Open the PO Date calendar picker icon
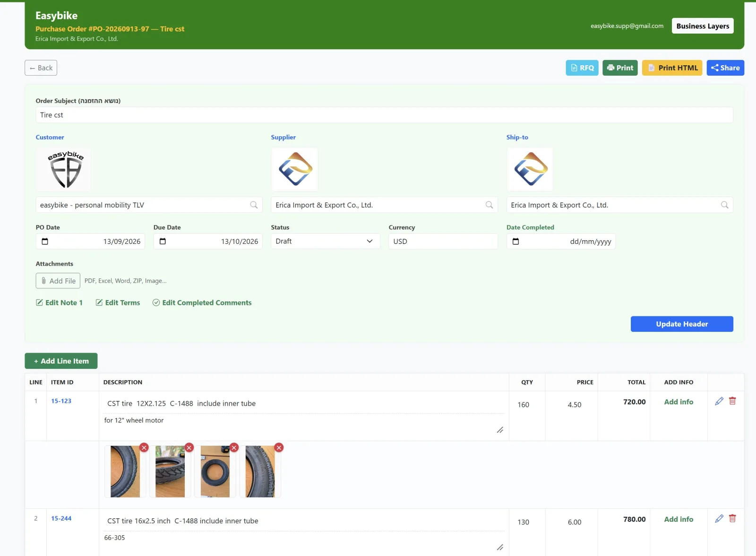Viewport: 756px width, 556px height. point(45,241)
